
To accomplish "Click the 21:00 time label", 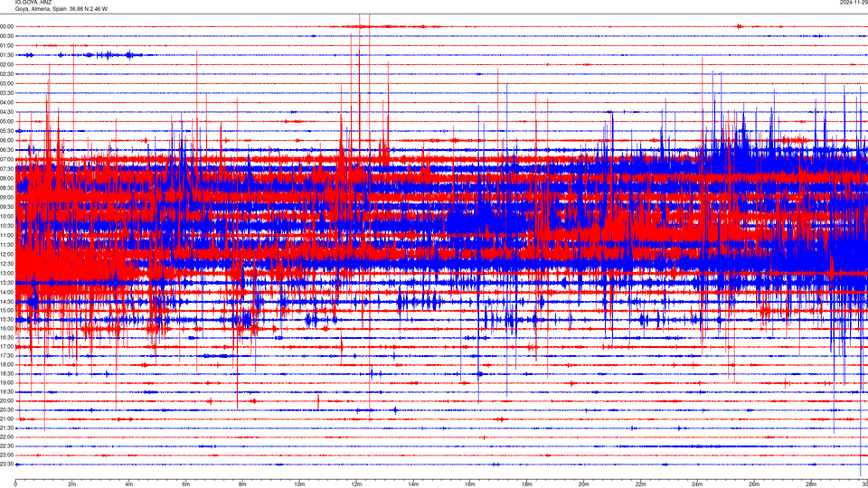I will [7, 418].
